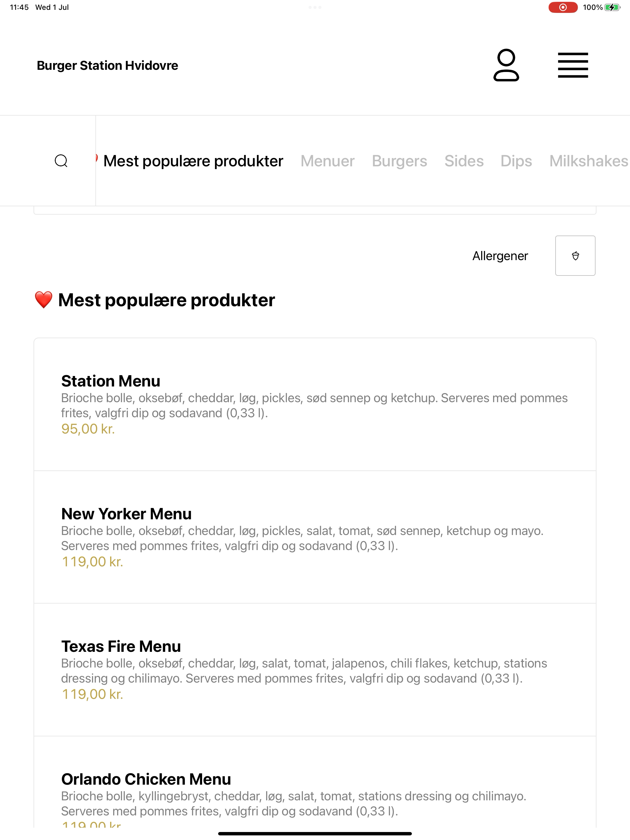Click the Burger Station Hvidovre title
Viewport: 630px width, 840px height.
click(x=107, y=65)
